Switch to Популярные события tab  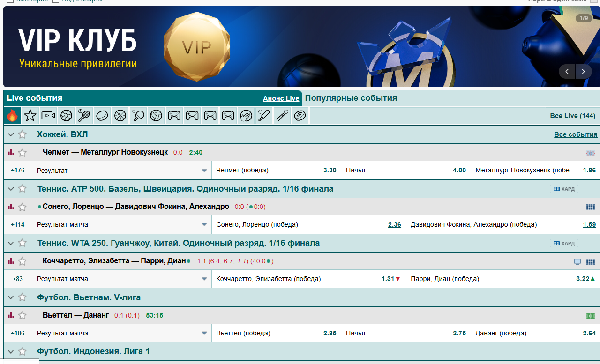[x=351, y=98]
